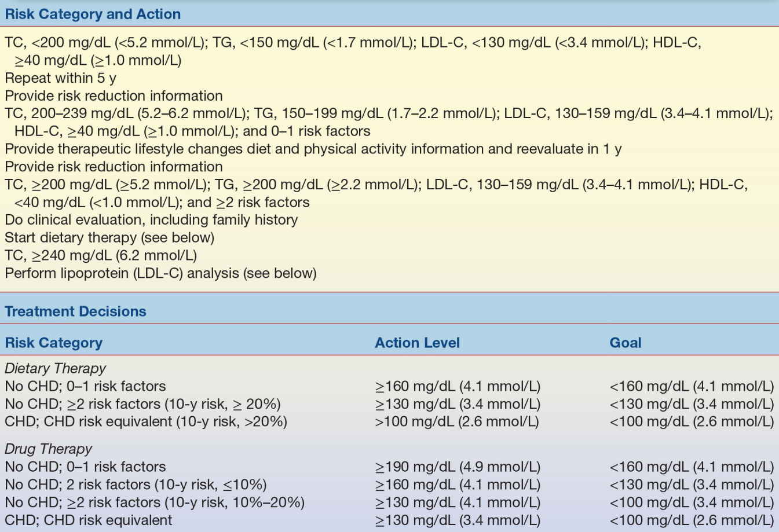Click the '>100 mg/dL (2.6 mmol/L)' action level
The image size is (779, 532).
[457, 421]
